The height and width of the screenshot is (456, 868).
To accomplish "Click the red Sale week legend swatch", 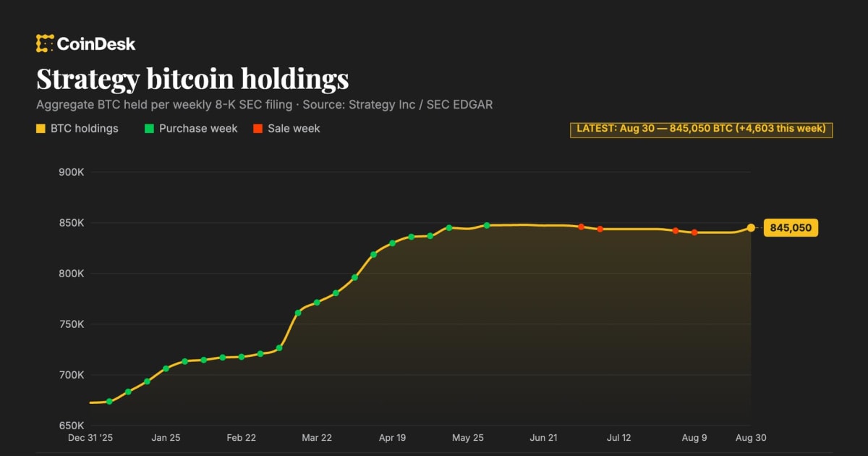I will (x=258, y=129).
